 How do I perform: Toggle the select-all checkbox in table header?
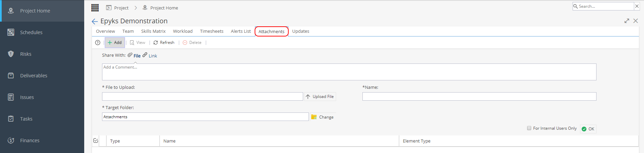(x=96, y=141)
